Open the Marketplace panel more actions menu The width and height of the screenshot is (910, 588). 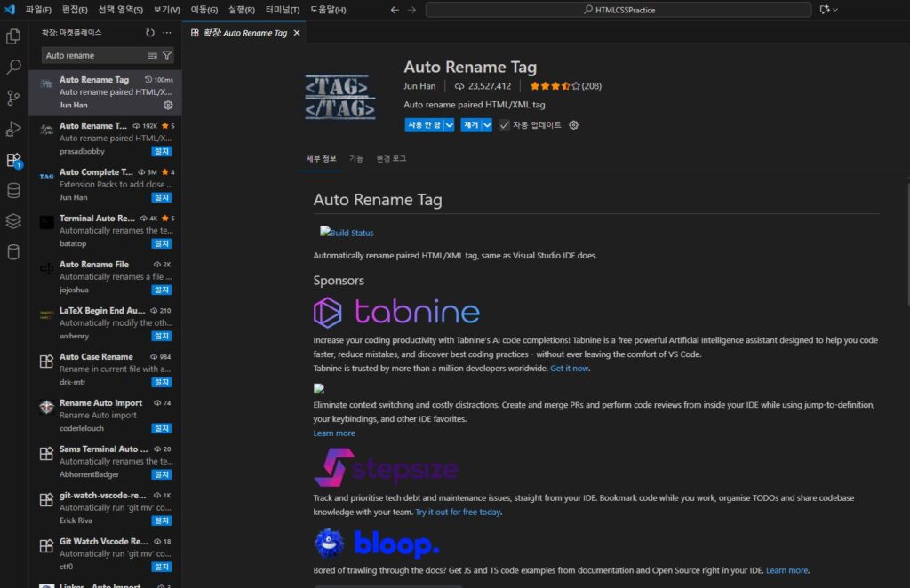pyautogui.click(x=165, y=31)
